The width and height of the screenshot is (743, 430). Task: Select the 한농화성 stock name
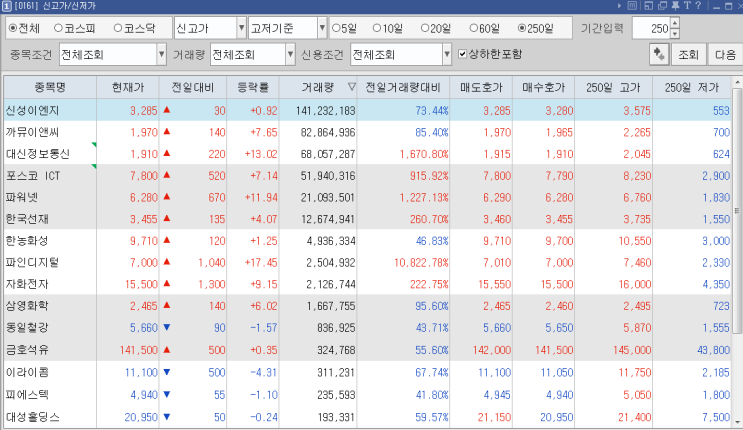(27, 240)
